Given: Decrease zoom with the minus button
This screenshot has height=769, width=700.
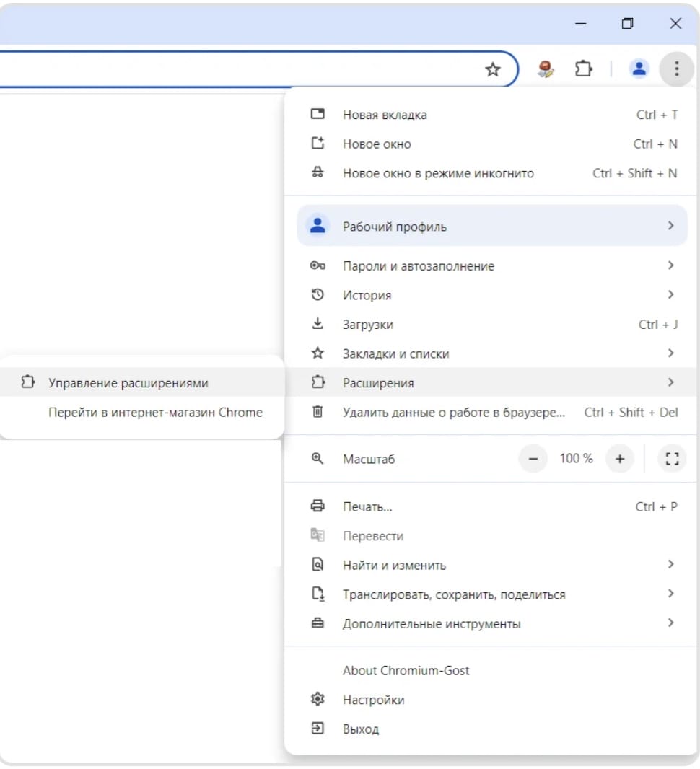Looking at the screenshot, I should coord(533,459).
